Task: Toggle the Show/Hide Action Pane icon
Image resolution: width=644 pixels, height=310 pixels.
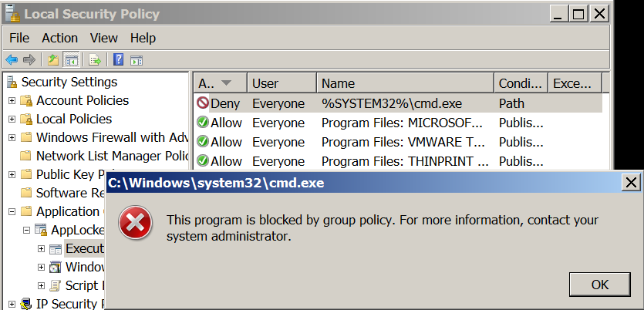Action: [x=137, y=60]
